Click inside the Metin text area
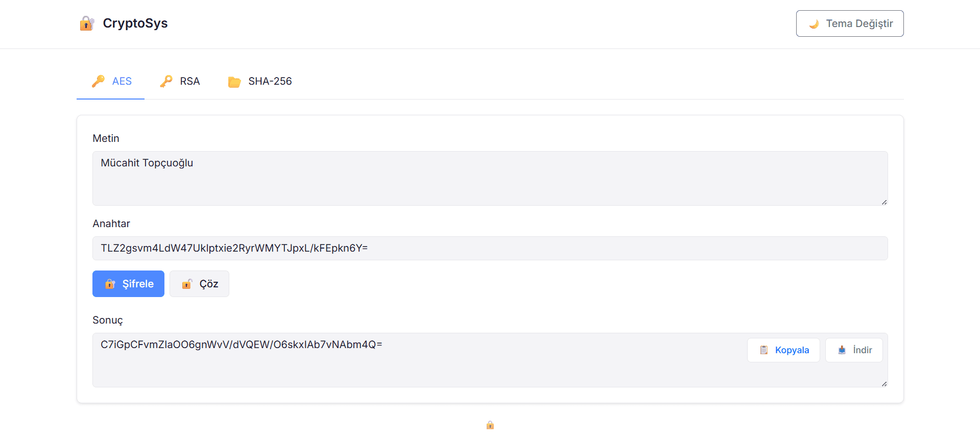980x442 pixels. 490,178
